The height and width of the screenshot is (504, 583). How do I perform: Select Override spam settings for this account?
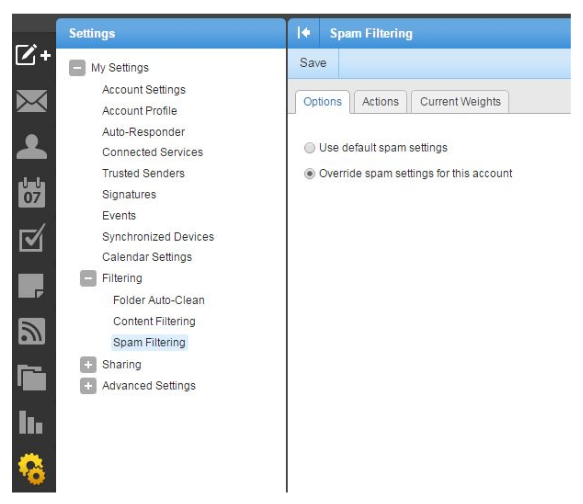[309, 174]
